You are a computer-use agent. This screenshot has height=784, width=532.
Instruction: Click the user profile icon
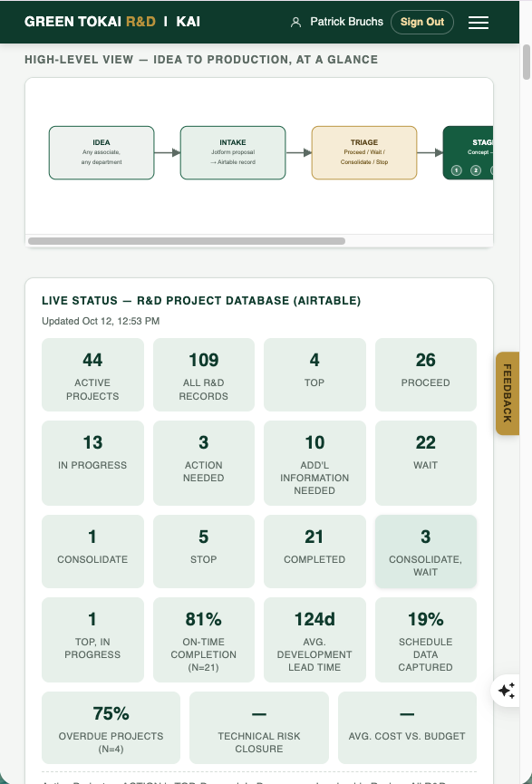pyautogui.click(x=296, y=23)
